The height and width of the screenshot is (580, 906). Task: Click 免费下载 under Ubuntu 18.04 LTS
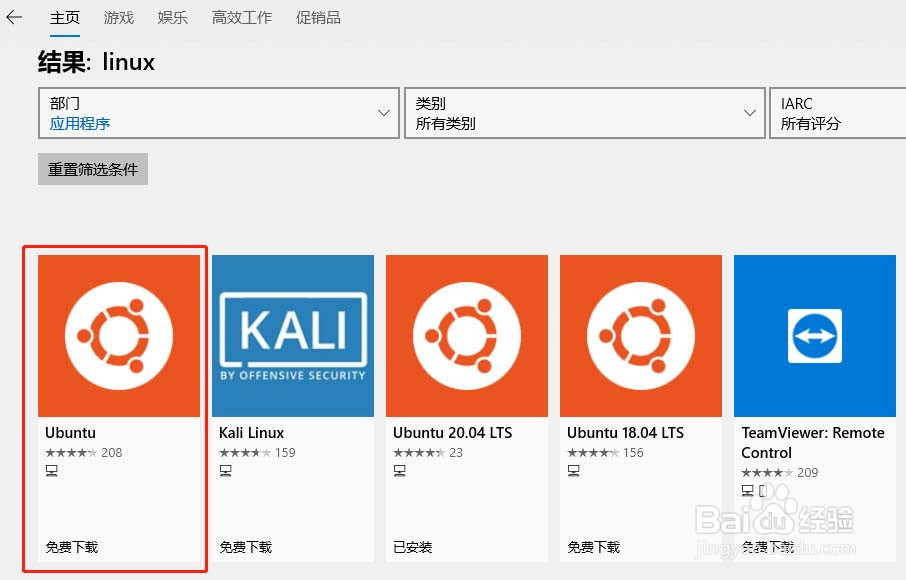tap(593, 547)
